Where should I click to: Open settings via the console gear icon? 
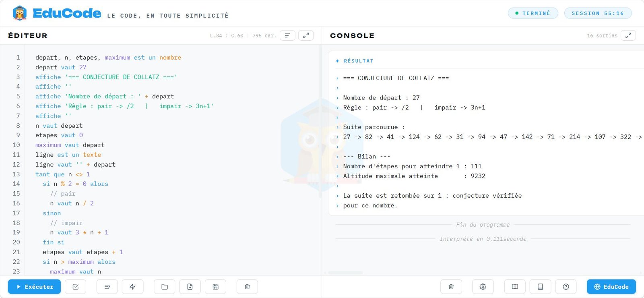click(x=483, y=287)
